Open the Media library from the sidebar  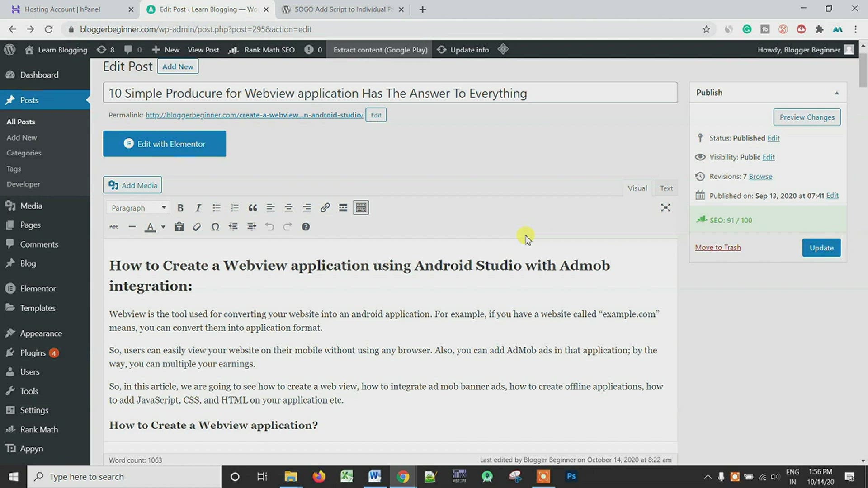point(30,206)
